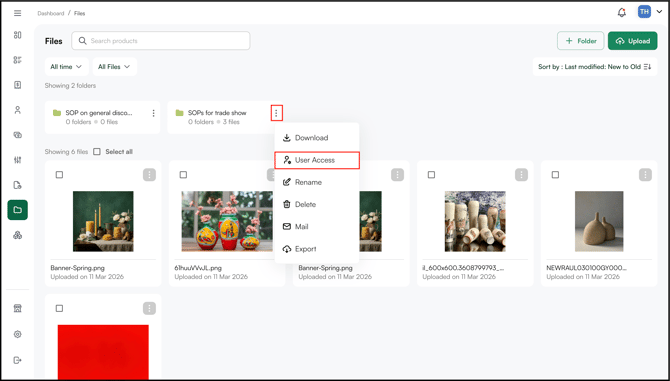The width and height of the screenshot is (670, 381).
Task: Open the notifications bell
Action: click(x=622, y=12)
